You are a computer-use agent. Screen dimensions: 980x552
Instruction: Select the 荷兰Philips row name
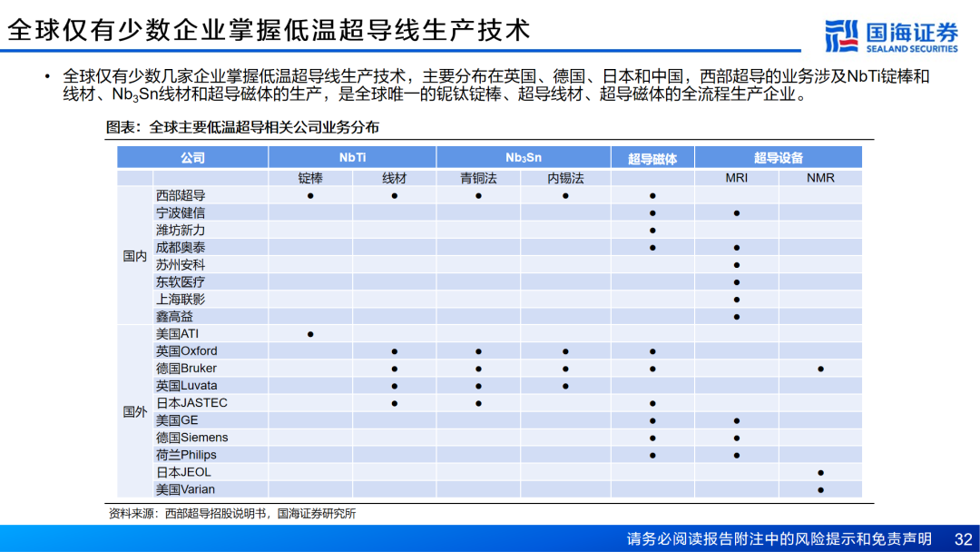pyautogui.click(x=186, y=455)
